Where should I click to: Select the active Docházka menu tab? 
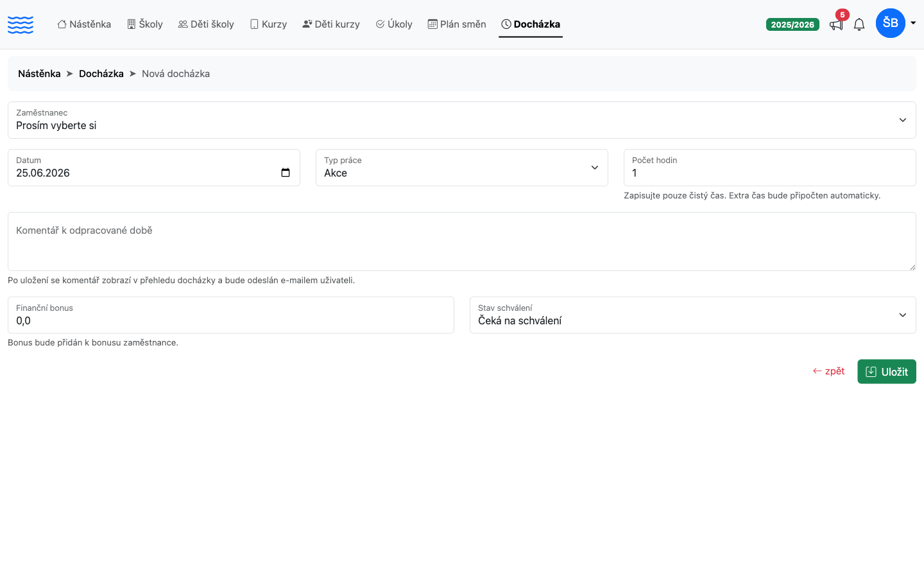tap(531, 24)
